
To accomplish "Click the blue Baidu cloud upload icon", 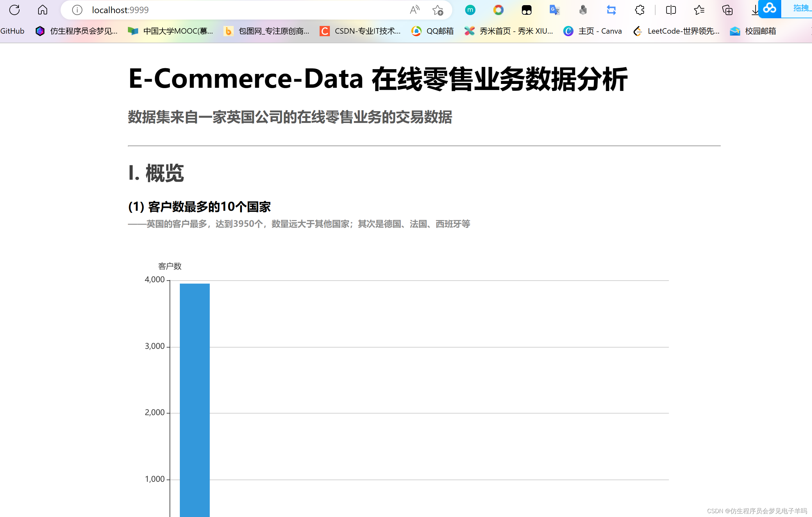I will pyautogui.click(x=769, y=8).
